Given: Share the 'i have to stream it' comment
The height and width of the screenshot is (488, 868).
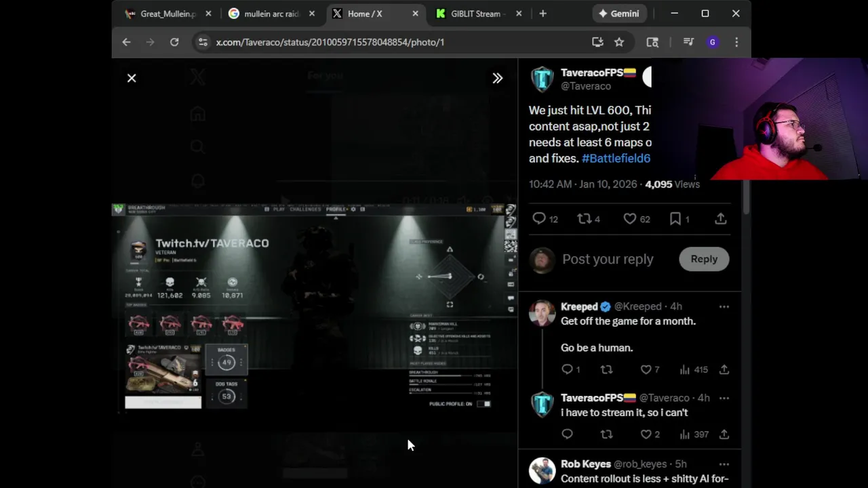Looking at the screenshot, I should tap(724, 434).
